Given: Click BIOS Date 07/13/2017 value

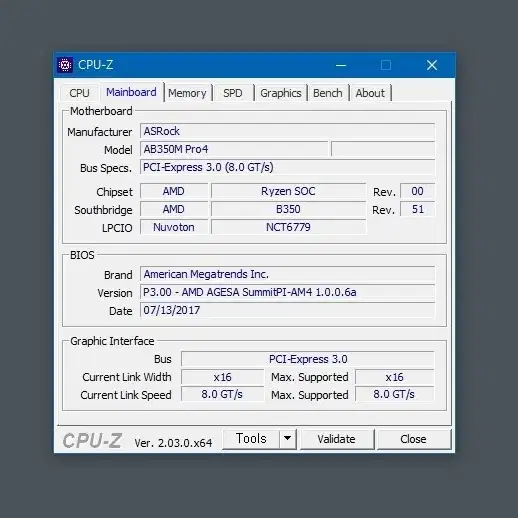Looking at the screenshot, I should 288,310.
